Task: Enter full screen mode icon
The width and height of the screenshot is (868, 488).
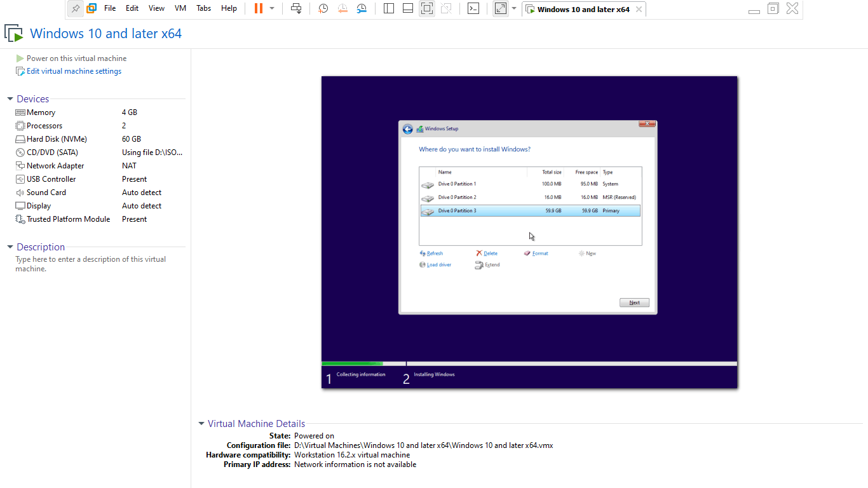Action: (x=427, y=9)
